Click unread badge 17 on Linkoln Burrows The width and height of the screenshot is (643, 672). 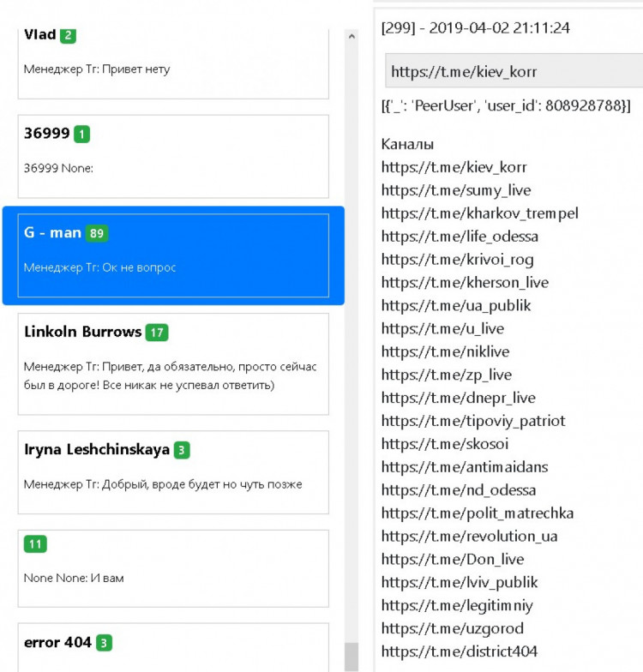156,333
